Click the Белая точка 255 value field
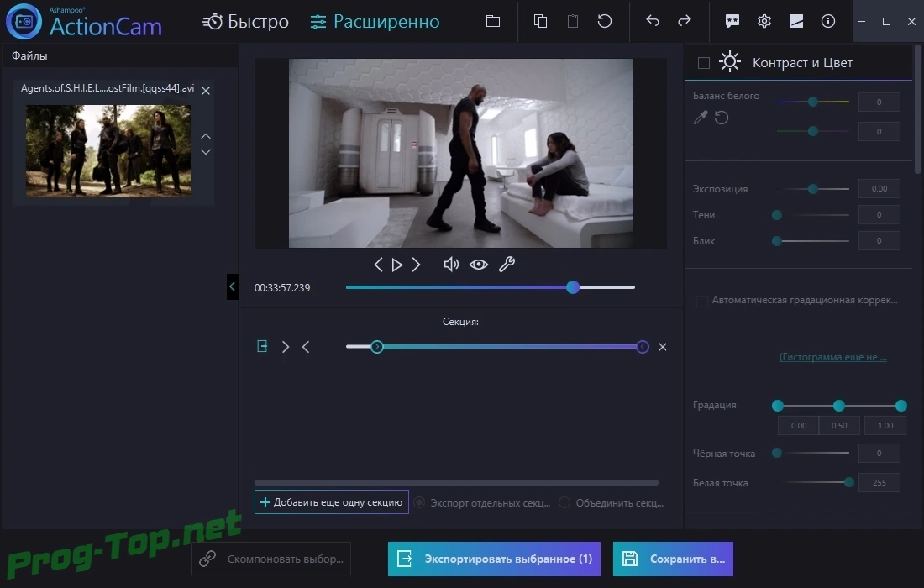 [x=879, y=482]
